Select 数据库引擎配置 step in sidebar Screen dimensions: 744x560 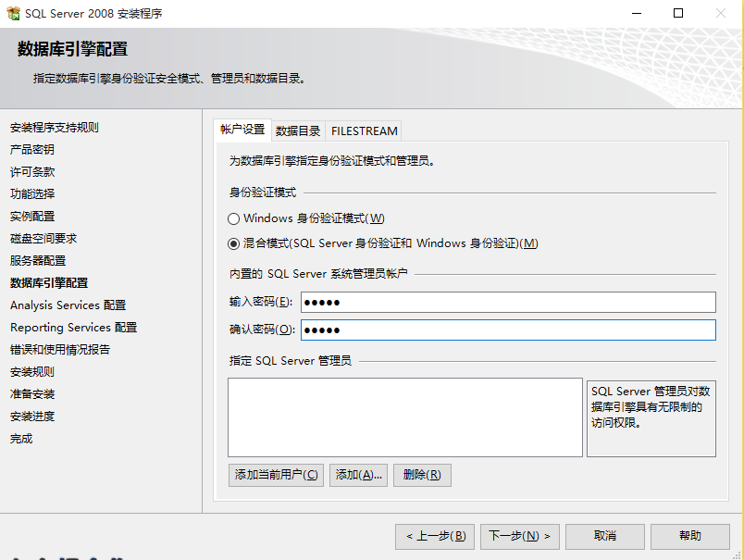click(49, 283)
